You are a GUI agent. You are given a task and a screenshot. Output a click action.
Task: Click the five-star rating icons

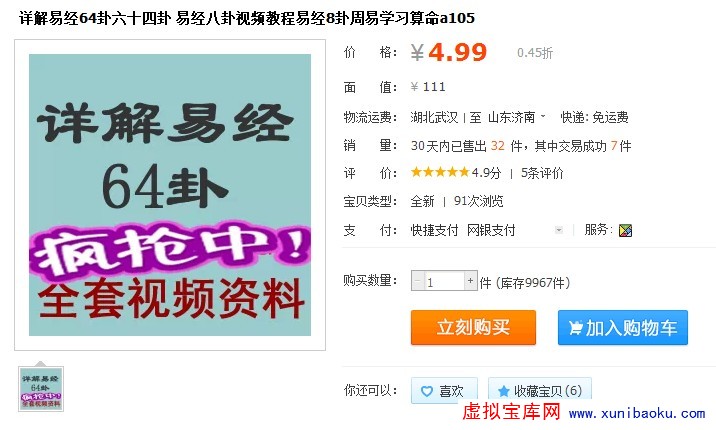click(440, 172)
